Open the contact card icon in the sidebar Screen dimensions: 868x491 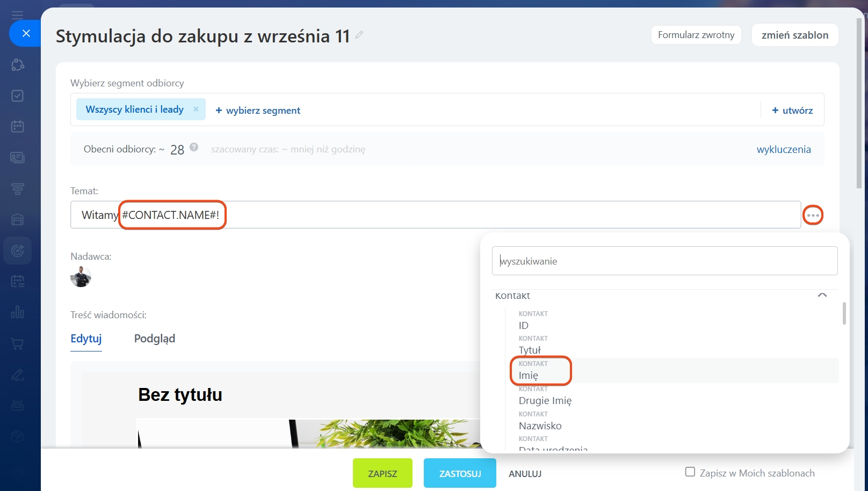click(x=18, y=157)
